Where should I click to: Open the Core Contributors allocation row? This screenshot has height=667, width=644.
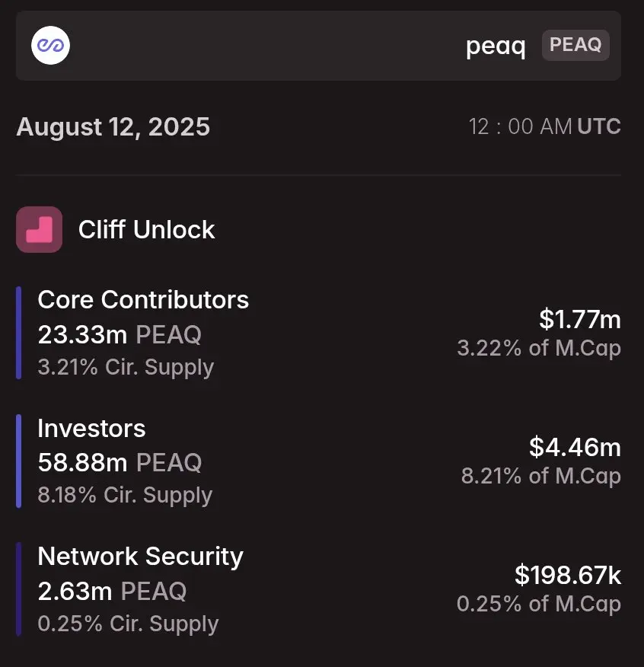319,333
